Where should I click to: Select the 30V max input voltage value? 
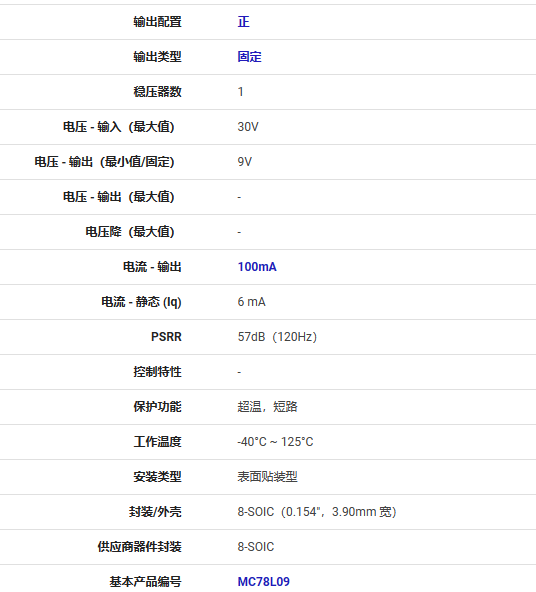tap(248, 127)
